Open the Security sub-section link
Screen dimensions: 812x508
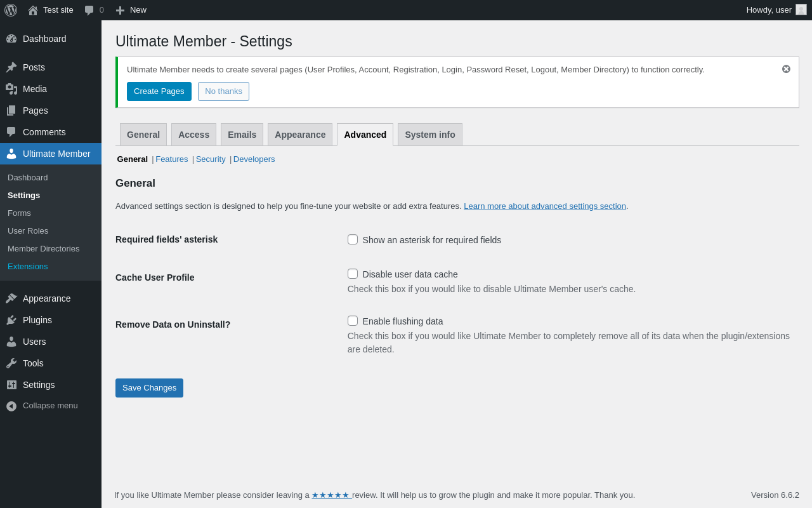coord(211,159)
